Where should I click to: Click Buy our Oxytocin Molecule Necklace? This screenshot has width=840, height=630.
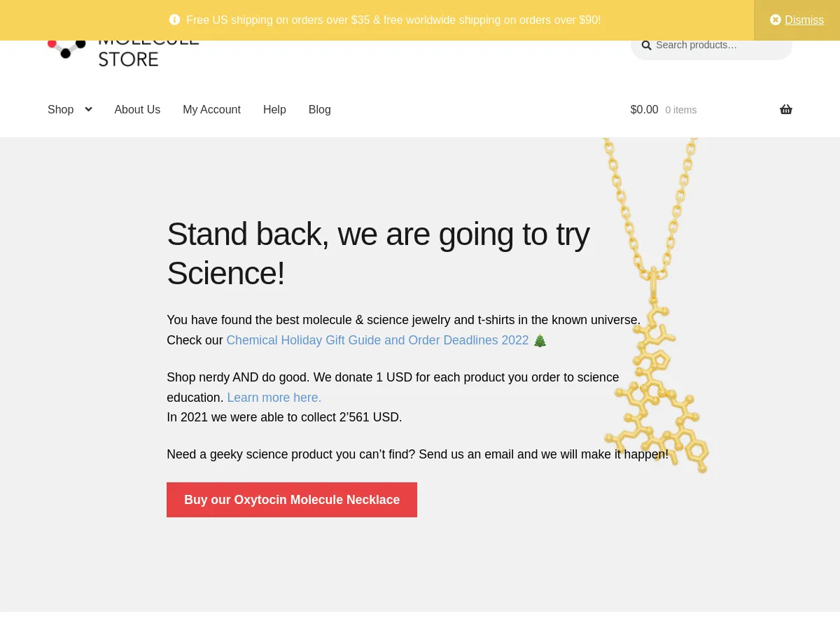[x=292, y=500]
